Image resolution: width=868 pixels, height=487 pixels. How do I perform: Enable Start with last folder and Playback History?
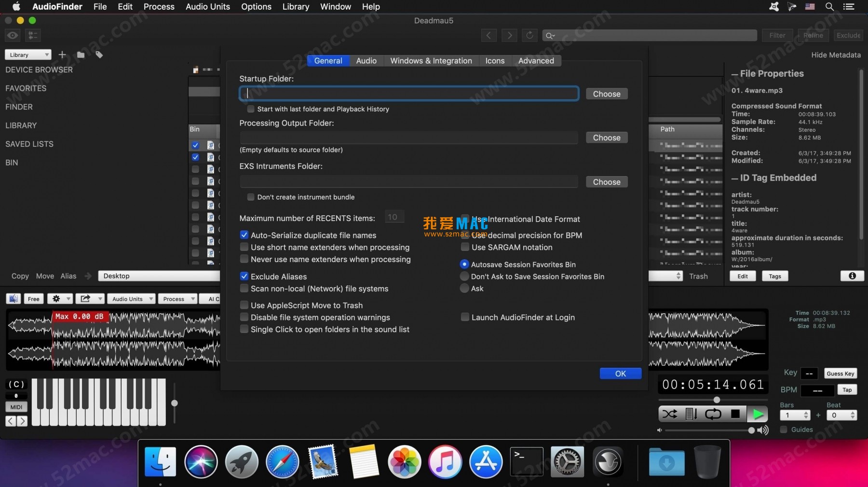coord(251,109)
